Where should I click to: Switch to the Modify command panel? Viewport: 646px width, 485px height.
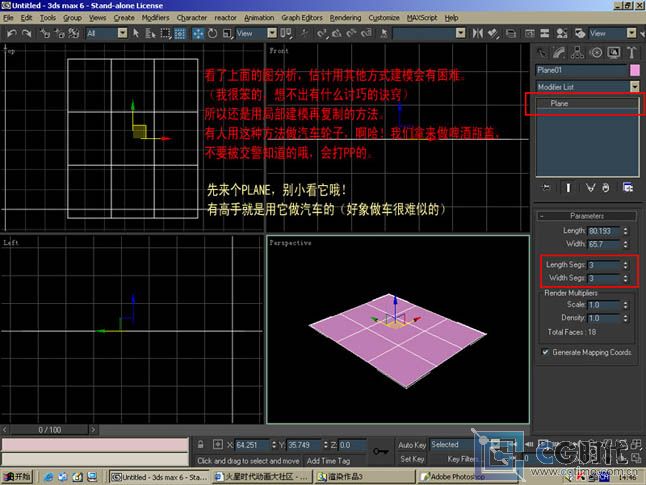[x=559, y=52]
